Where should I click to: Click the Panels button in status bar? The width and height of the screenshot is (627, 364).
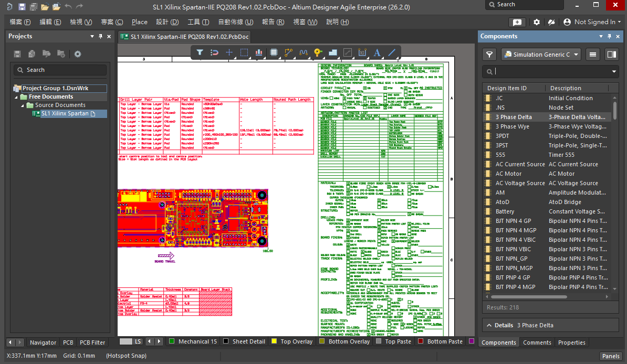coord(611,356)
